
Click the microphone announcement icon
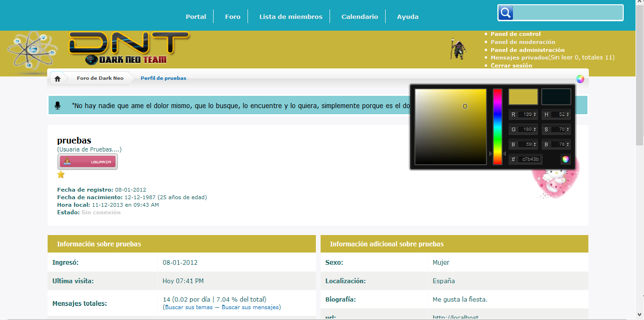coord(58,105)
